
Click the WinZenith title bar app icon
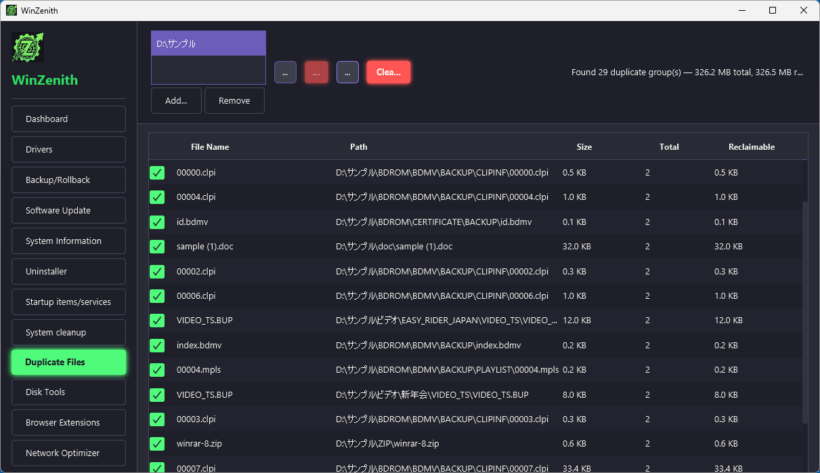(x=11, y=10)
